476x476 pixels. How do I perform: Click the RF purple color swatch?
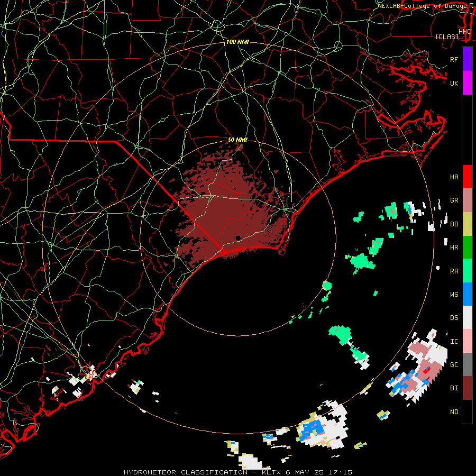coord(467,59)
